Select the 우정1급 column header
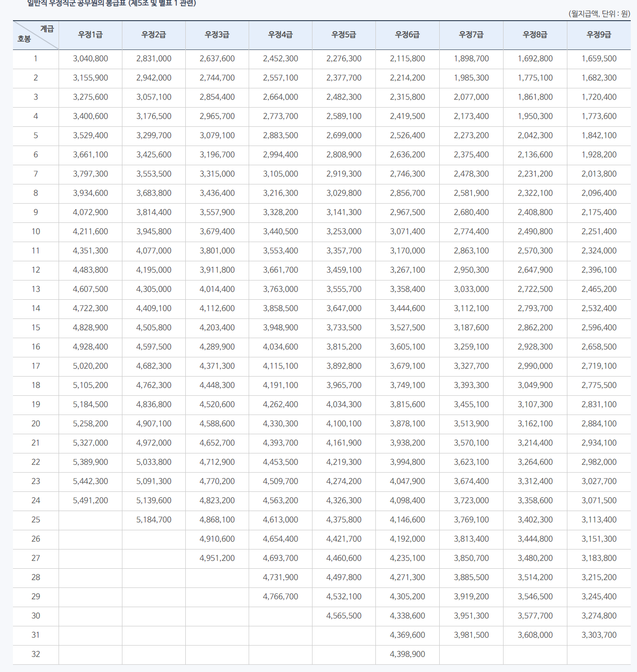 pos(90,35)
